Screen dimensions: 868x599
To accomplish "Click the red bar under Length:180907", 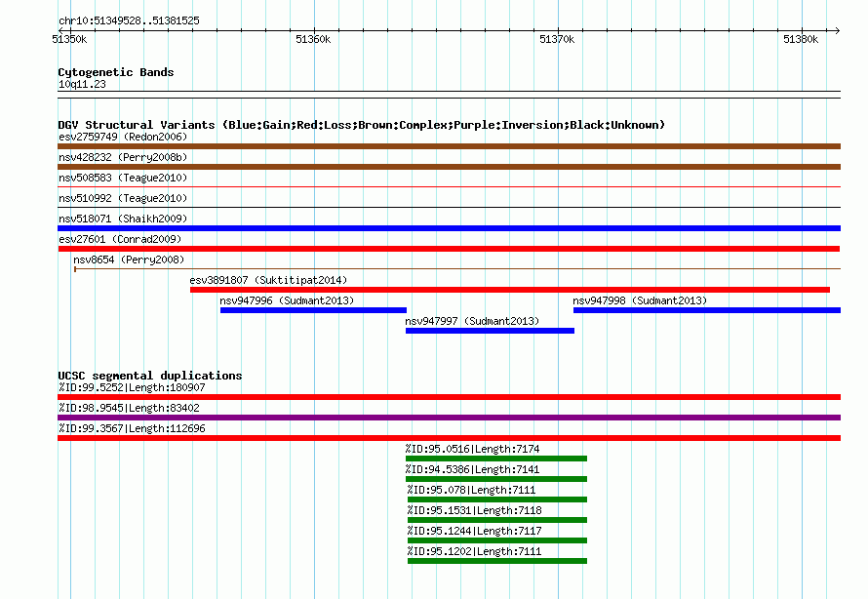I will coord(449,397).
